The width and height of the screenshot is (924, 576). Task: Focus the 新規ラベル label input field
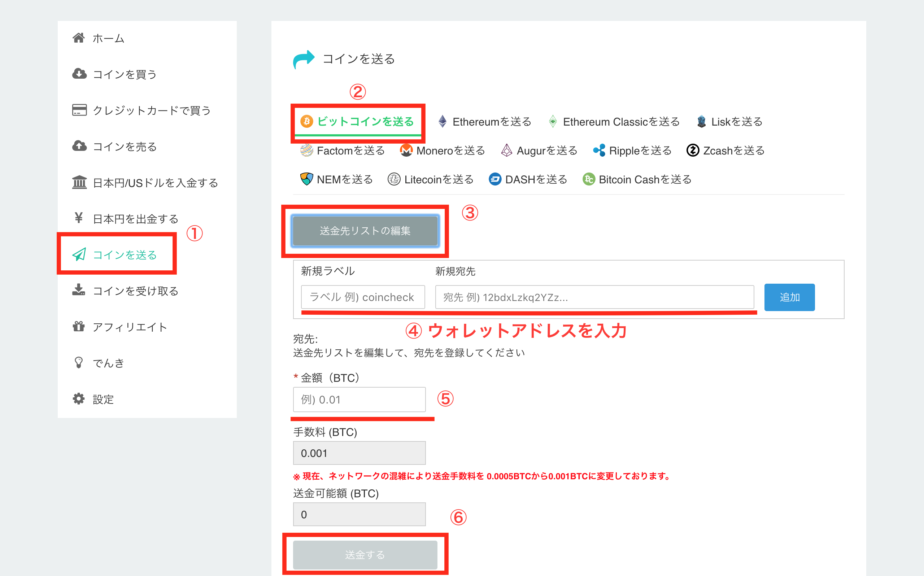(x=363, y=297)
